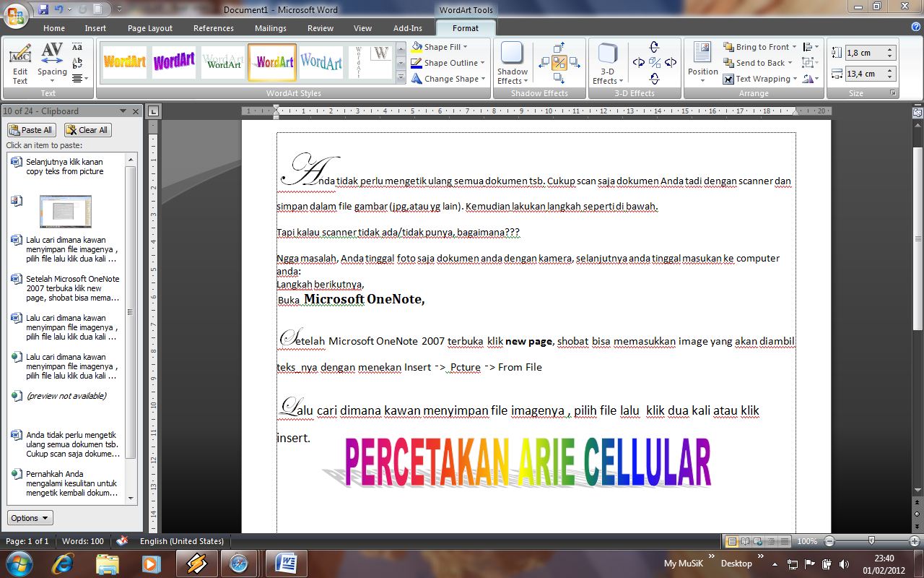Open the Text Wrapping menu
This screenshot has width=924, height=578.
(x=761, y=79)
